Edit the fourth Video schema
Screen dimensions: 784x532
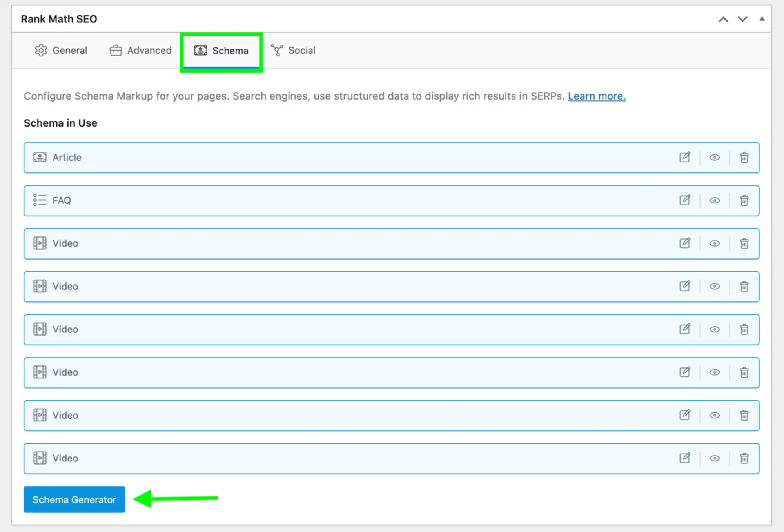point(685,372)
